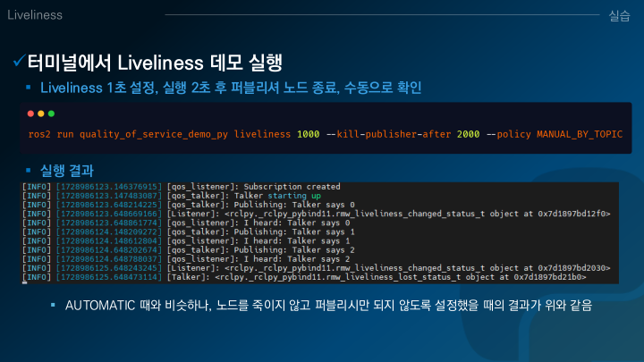The height and width of the screenshot is (362, 644).
Task: Click the bullet 'Liveliness 1초 설정, 실행 2초 후…'
Action: pyautogui.click(x=231, y=88)
